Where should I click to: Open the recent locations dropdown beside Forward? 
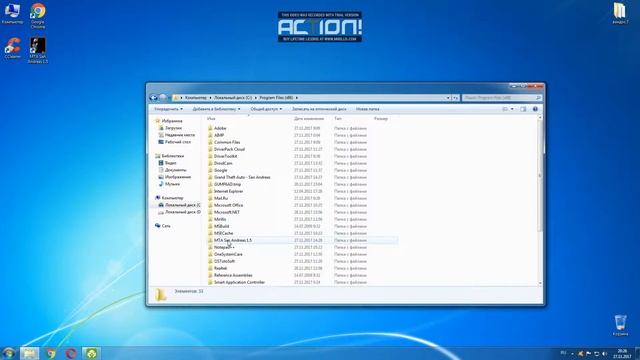(x=169, y=98)
